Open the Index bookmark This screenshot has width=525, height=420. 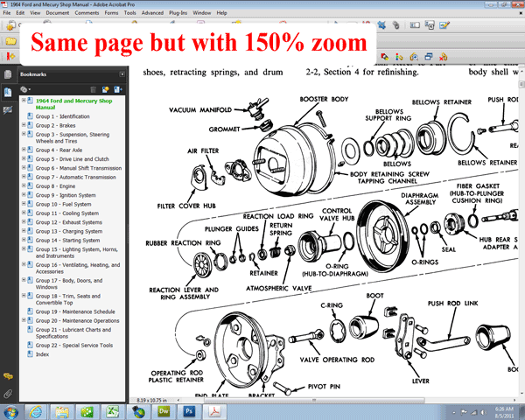tap(42, 354)
